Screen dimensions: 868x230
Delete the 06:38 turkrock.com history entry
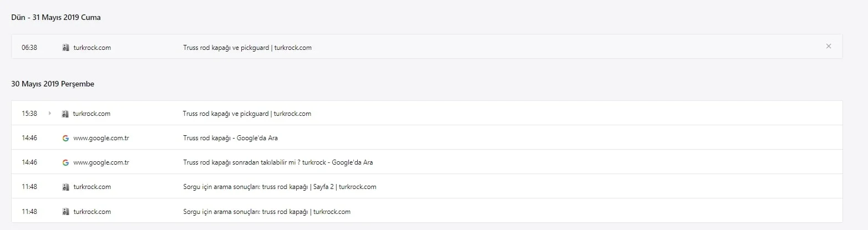[x=829, y=47]
